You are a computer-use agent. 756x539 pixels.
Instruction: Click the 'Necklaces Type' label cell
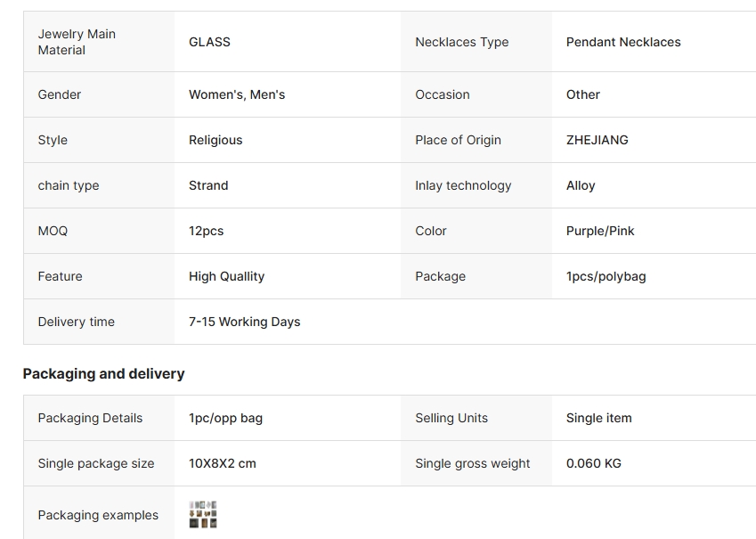pyautogui.click(x=461, y=42)
